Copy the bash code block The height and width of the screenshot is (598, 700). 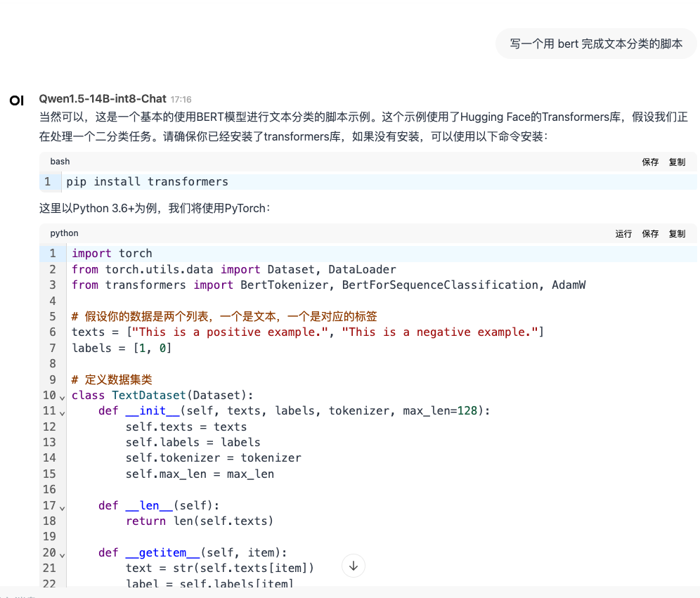tap(677, 162)
